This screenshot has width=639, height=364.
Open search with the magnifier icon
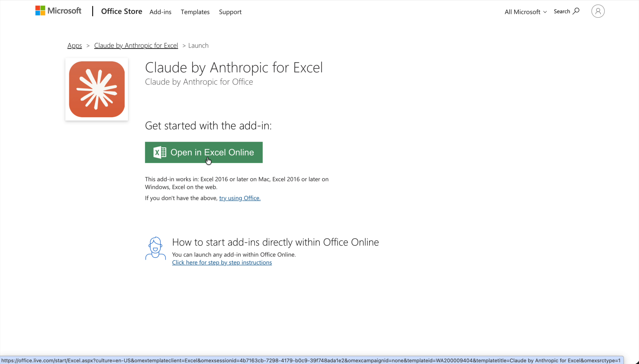point(576,11)
